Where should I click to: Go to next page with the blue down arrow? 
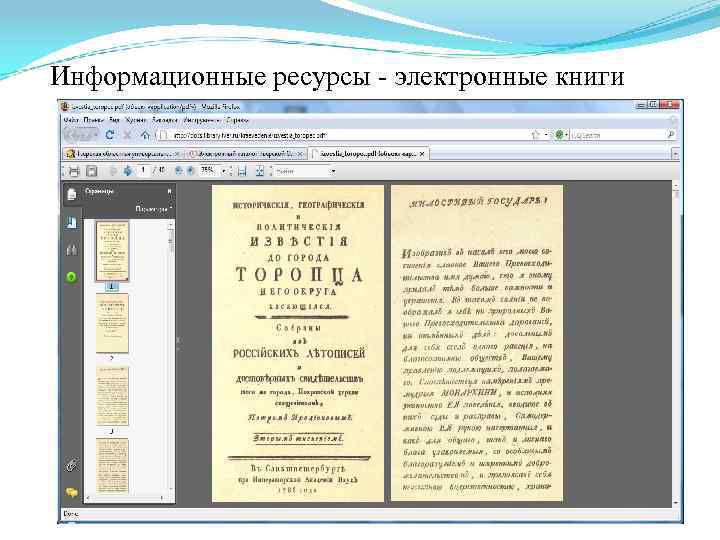point(127,171)
